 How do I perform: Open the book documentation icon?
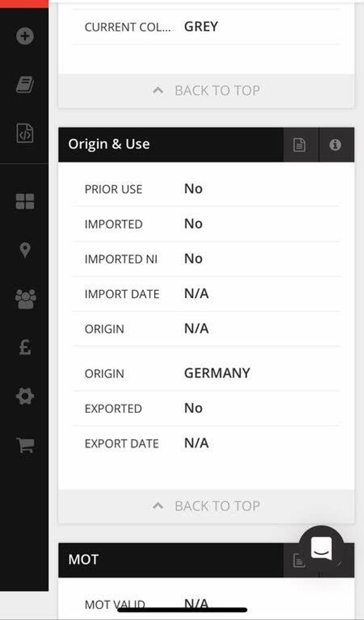point(25,84)
